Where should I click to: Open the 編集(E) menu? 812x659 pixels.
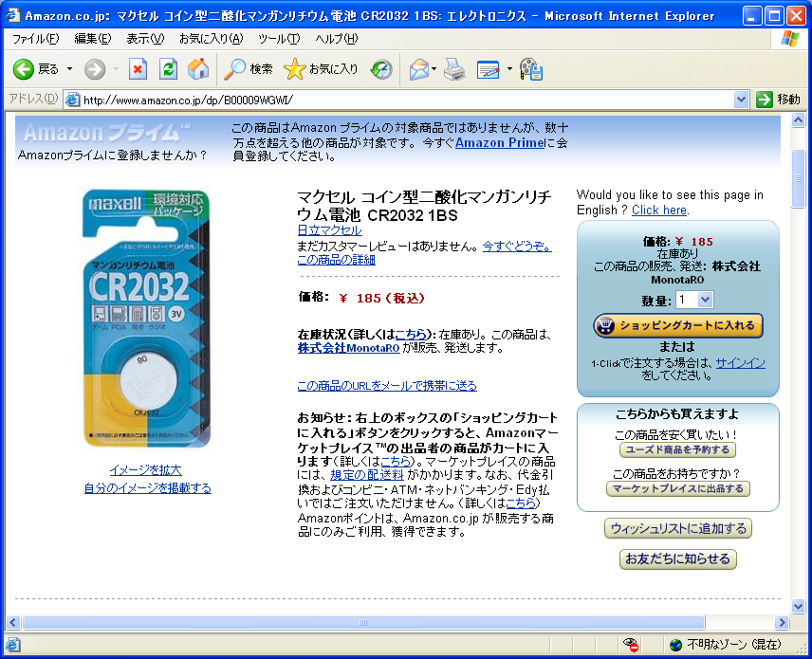point(93,39)
